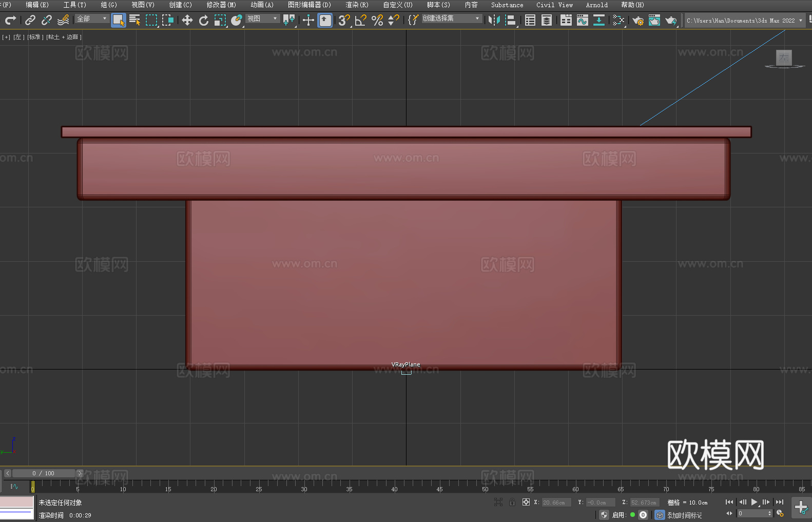Click the Render Production teapot icon
Image resolution: width=812 pixels, height=522 pixels.
pos(671,20)
